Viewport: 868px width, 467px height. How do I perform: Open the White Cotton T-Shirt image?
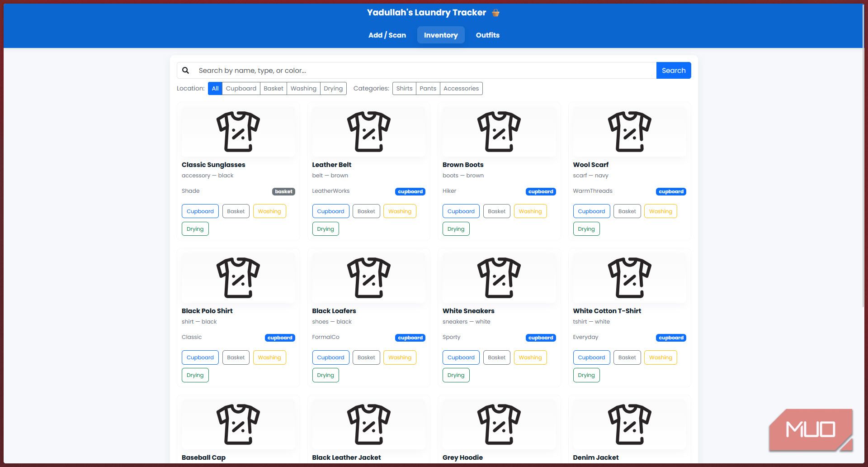click(629, 277)
